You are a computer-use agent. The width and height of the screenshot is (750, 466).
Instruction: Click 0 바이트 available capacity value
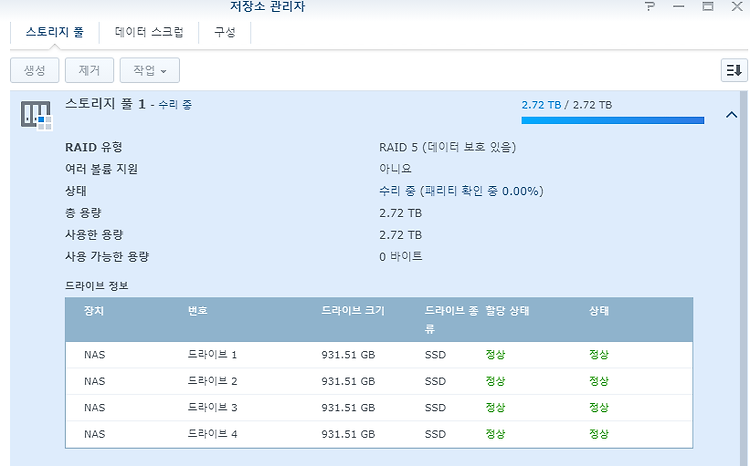tap(401, 256)
